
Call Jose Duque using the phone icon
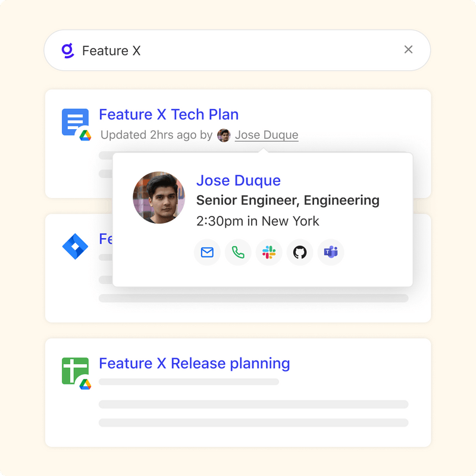(238, 252)
